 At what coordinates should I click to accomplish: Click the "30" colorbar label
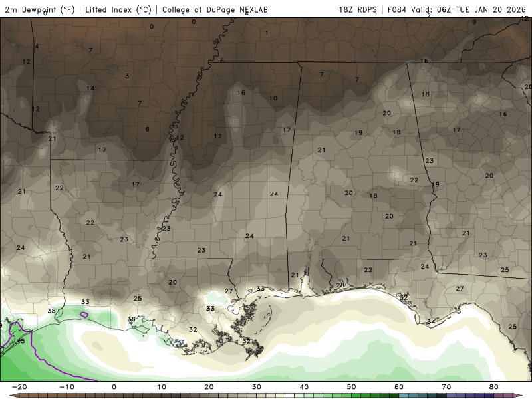pyautogui.click(x=257, y=387)
